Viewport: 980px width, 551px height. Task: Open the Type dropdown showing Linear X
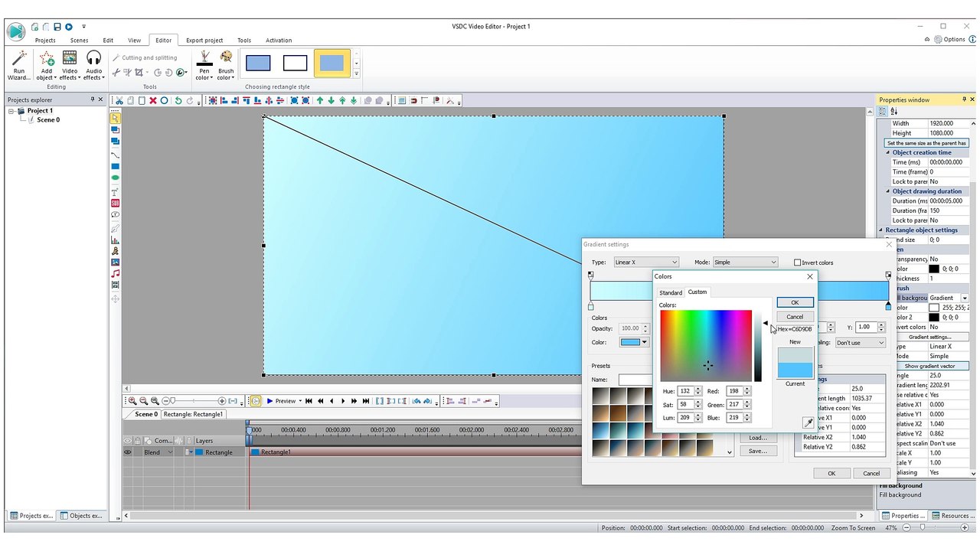(646, 262)
